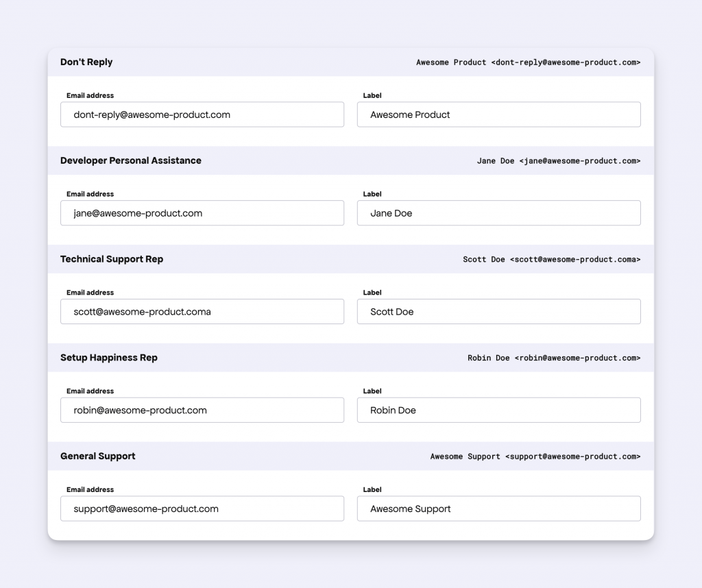The image size is (702, 588).
Task: Click the dont-reply@awesome-product.com email field
Action: click(202, 114)
